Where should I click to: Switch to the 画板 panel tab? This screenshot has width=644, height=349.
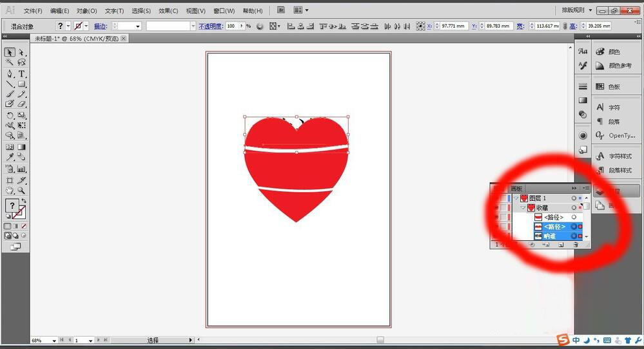point(516,189)
